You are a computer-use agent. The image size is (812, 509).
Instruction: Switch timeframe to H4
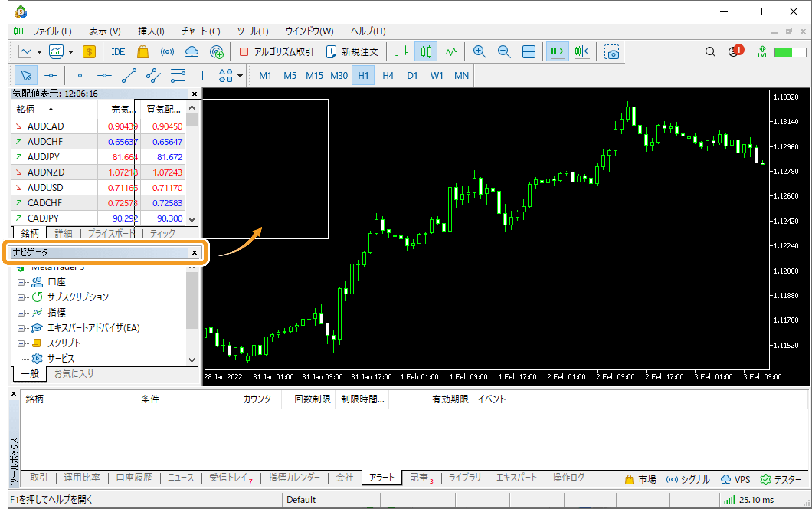pyautogui.click(x=388, y=76)
